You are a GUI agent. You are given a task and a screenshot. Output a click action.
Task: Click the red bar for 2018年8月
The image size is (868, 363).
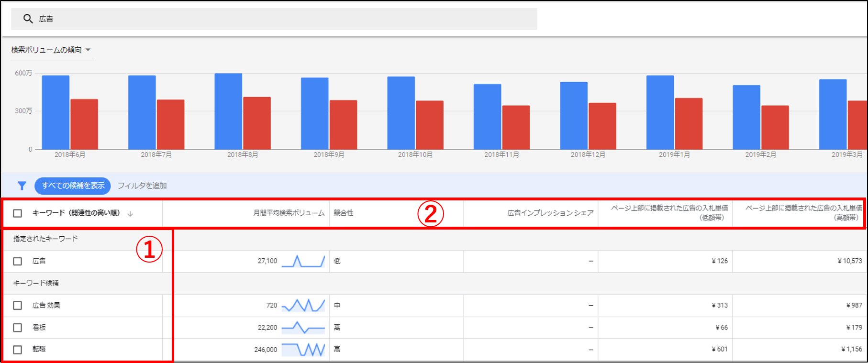pos(257,123)
